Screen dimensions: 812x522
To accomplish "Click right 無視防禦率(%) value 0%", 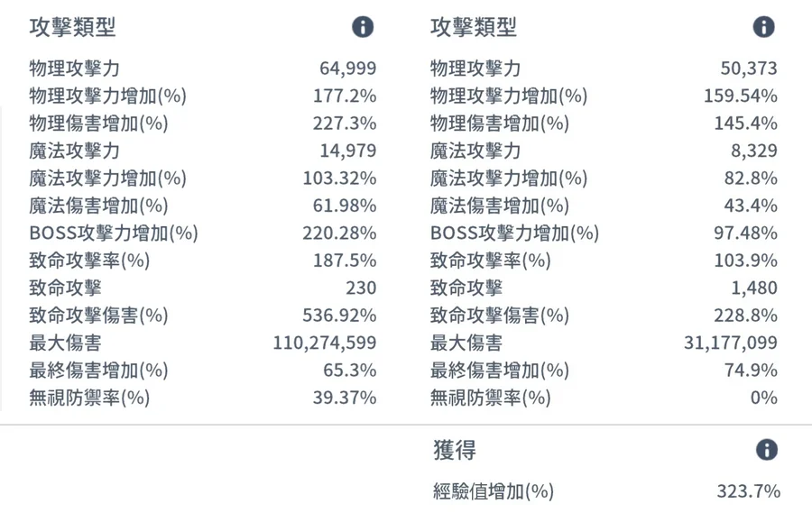I will tap(764, 398).
